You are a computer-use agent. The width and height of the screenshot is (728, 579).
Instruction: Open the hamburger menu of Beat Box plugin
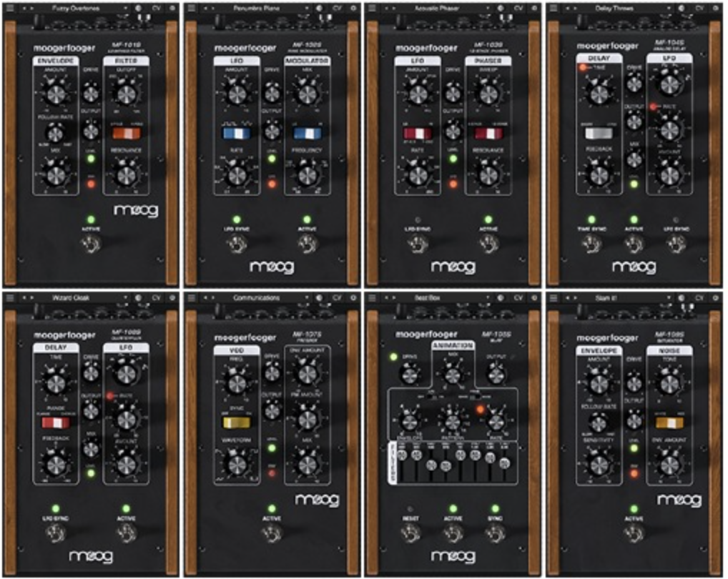[x=372, y=297]
